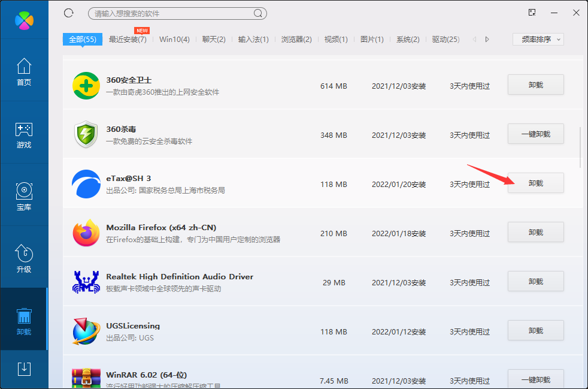Click the 348 MB size value
588x389 pixels.
pos(334,135)
